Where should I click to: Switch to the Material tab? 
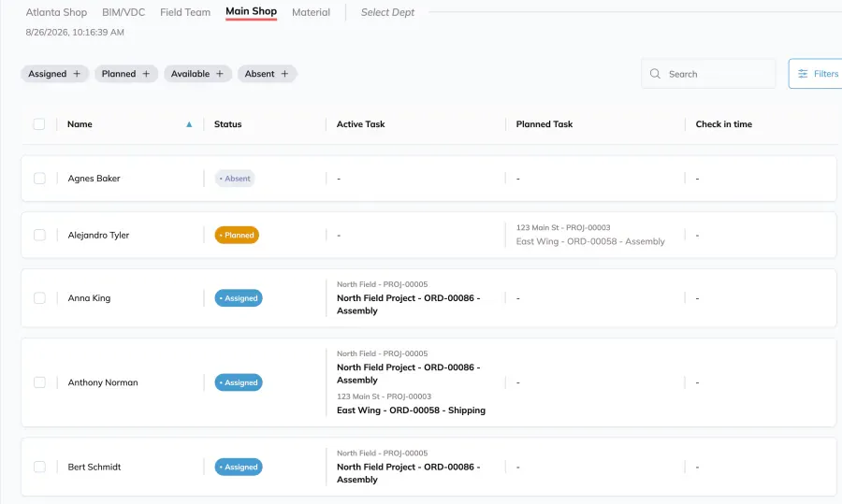click(x=311, y=12)
